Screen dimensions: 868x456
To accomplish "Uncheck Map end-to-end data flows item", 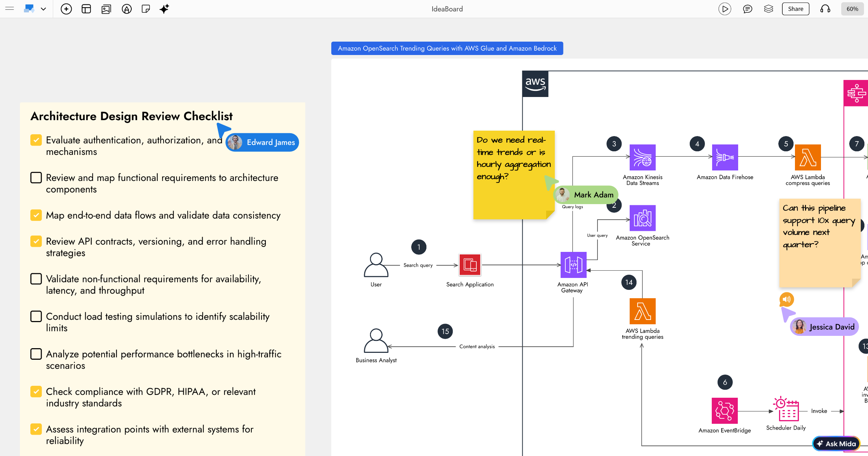I will (x=36, y=215).
